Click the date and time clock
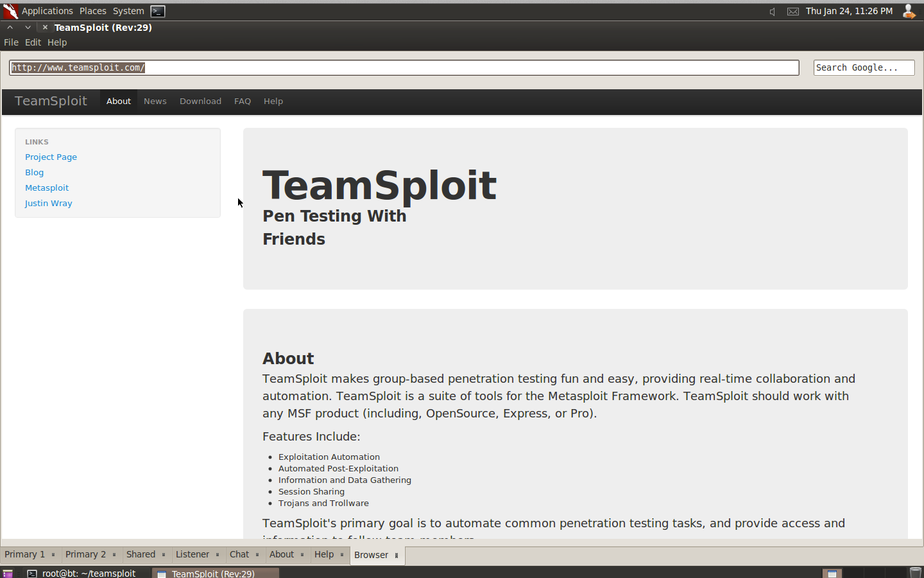Viewport: 924px width, 578px height. pyautogui.click(x=849, y=11)
